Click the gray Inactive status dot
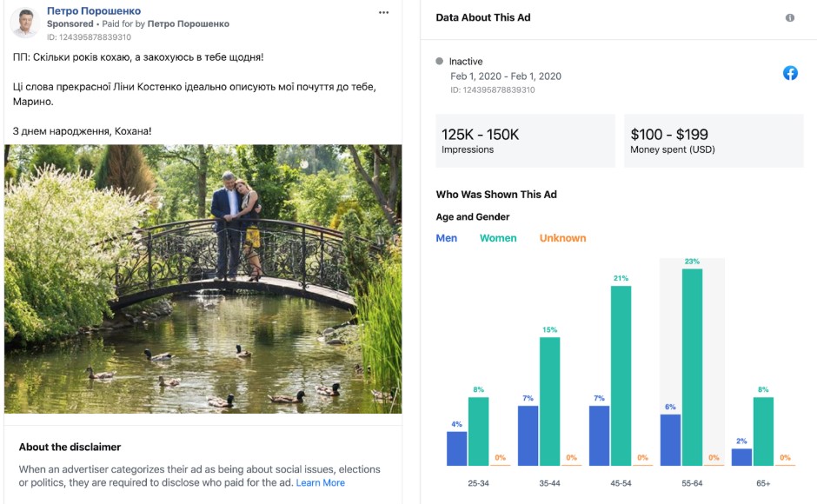The width and height of the screenshot is (817, 504). (x=440, y=62)
